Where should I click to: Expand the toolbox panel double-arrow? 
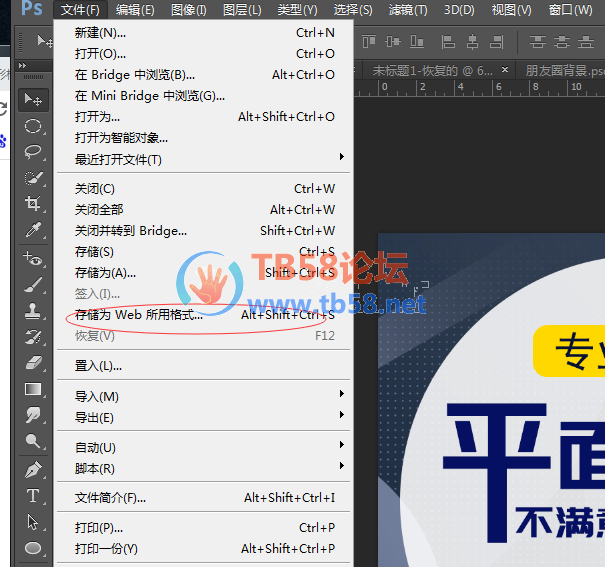coord(22,66)
